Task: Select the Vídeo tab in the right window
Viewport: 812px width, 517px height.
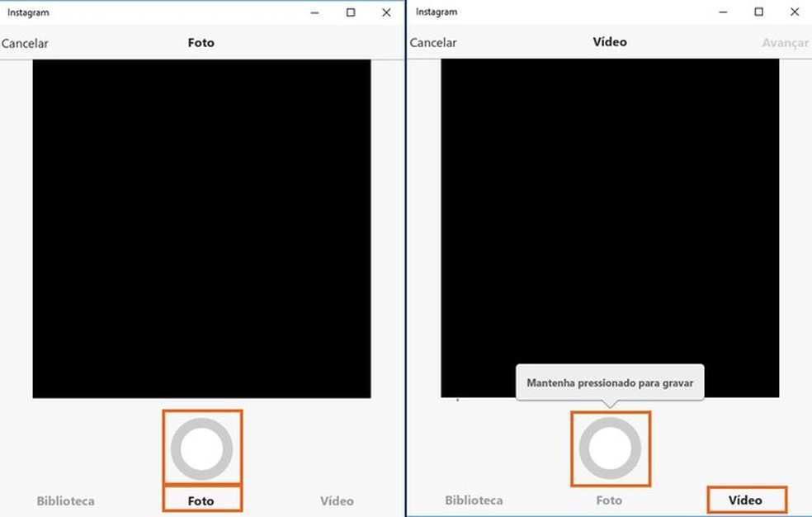Action: click(x=745, y=500)
